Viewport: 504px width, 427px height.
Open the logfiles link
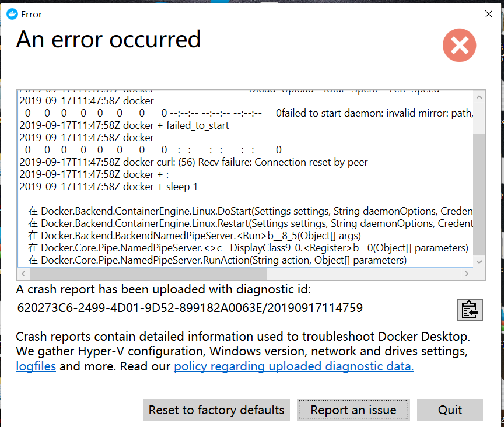click(x=36, y=366)
